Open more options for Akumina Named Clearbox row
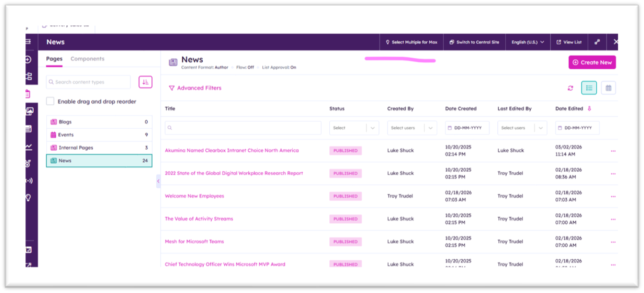 tap(613, 151)
